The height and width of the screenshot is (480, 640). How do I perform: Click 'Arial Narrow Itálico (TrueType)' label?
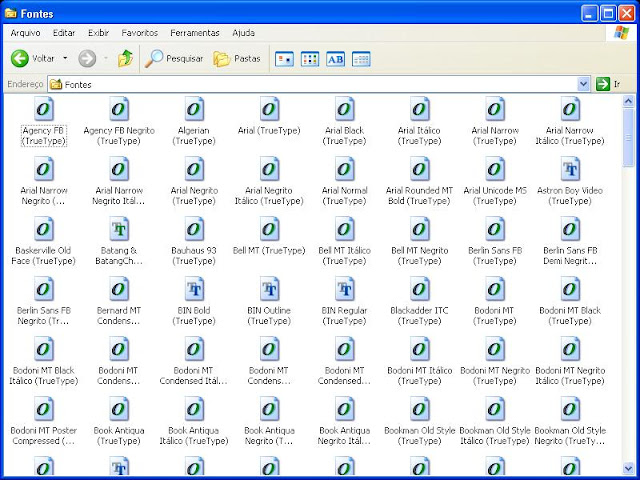[570, 136]
